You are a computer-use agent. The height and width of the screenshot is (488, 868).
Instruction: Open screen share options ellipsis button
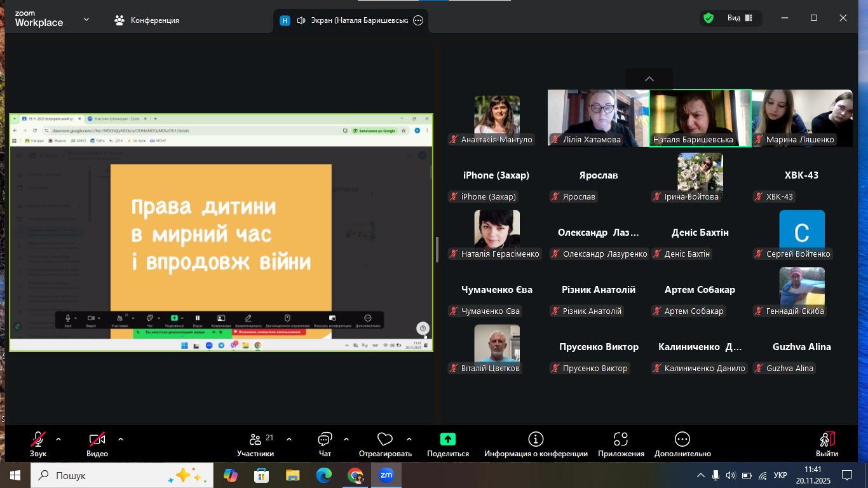[x=418, y=20]
